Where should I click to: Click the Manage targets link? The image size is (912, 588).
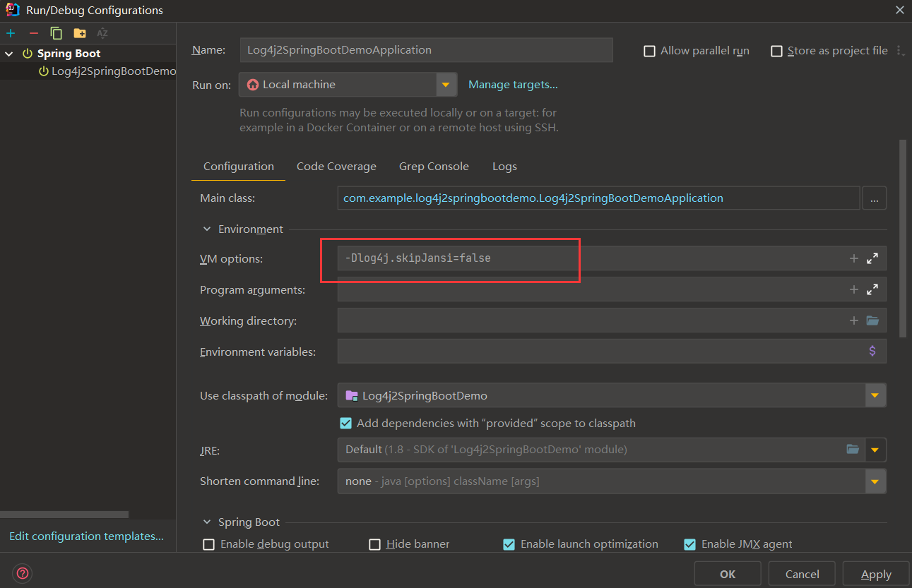click(513, 85)
